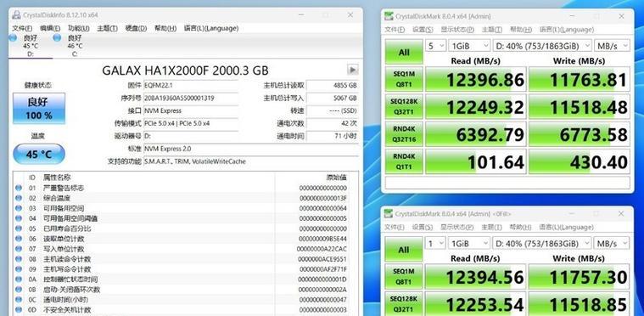This screenshot has height=316, width=644.
Task: Open top CrystalDiskMark drive selector D: 40%
Action: pyautogui.click(x=542, y=46)
